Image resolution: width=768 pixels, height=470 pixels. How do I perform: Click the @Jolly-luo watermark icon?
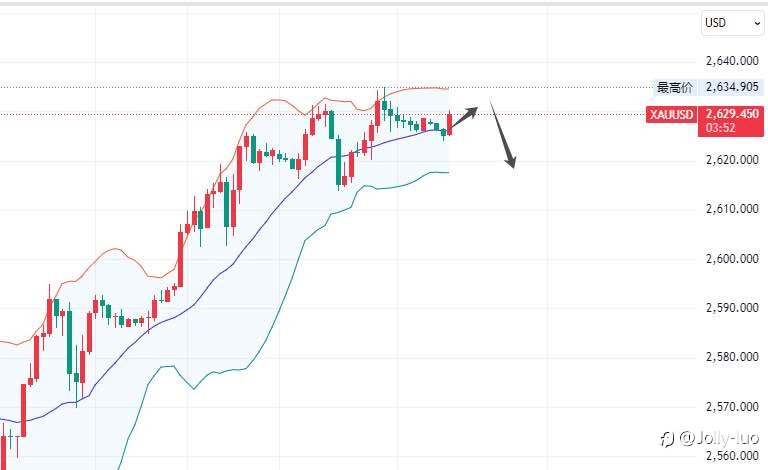pyautogui.click(x=666, y=439)
